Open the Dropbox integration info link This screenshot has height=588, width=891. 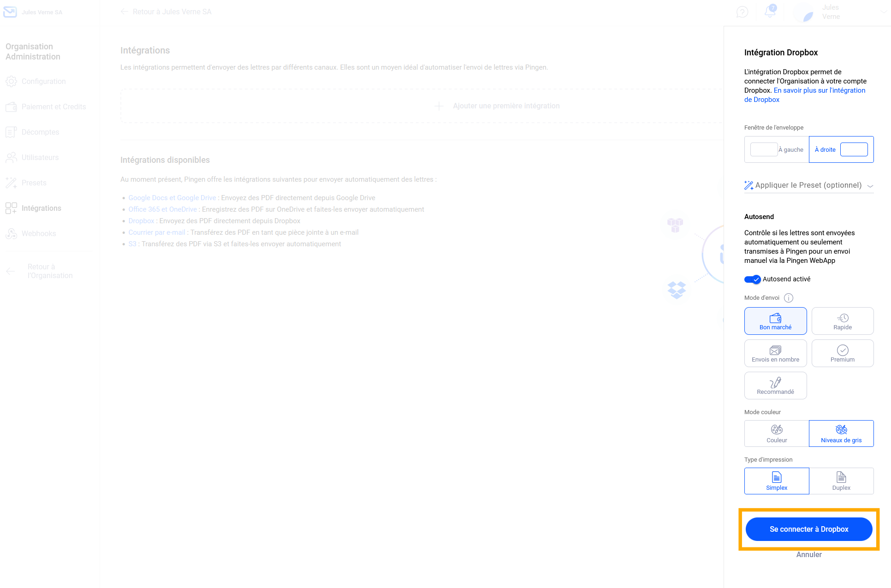click(x=819, y=91)
